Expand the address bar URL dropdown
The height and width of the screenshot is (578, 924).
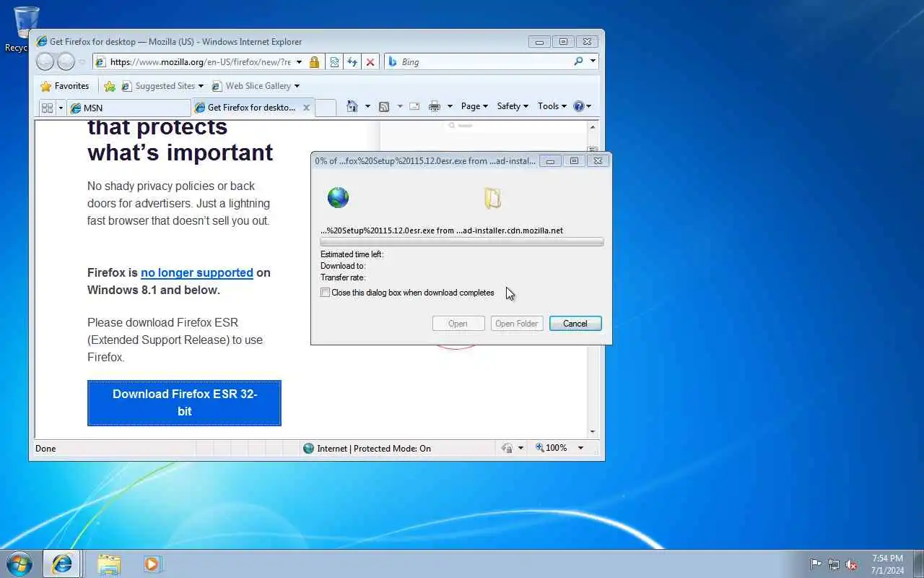[300, 62]
